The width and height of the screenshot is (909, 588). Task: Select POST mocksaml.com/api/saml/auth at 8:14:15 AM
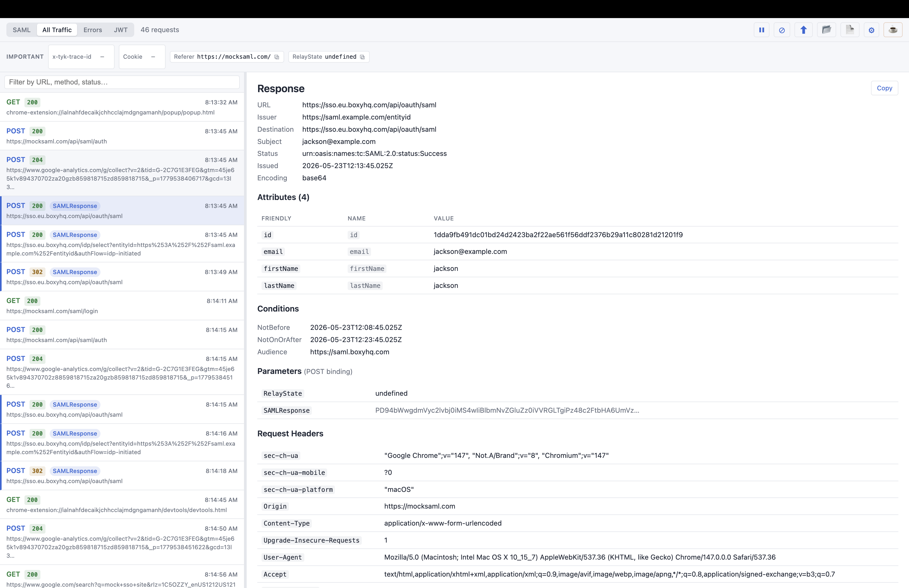(x=122, y=335)
